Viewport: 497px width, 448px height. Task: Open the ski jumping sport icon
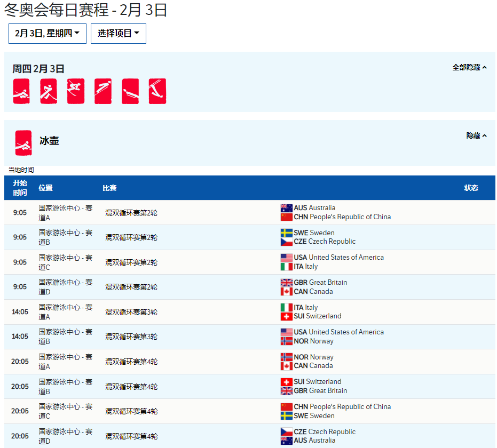click(103, 91)
